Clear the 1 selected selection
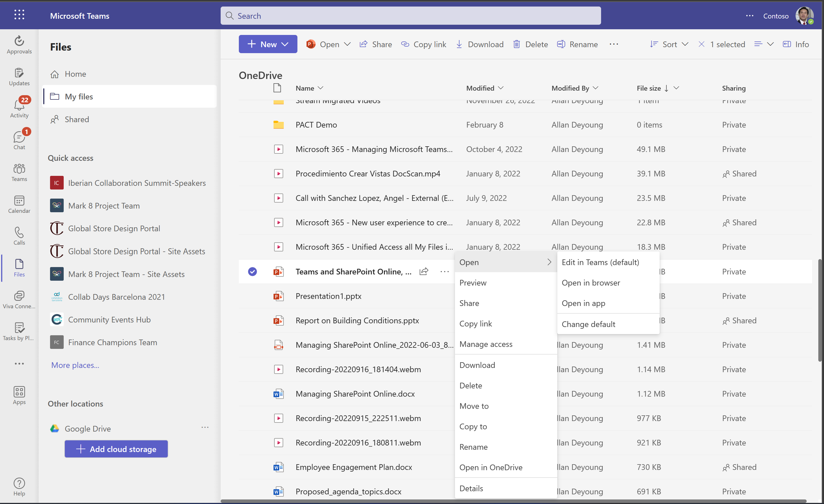The height and width of the screenshot is (504, 824). [701, 44]
